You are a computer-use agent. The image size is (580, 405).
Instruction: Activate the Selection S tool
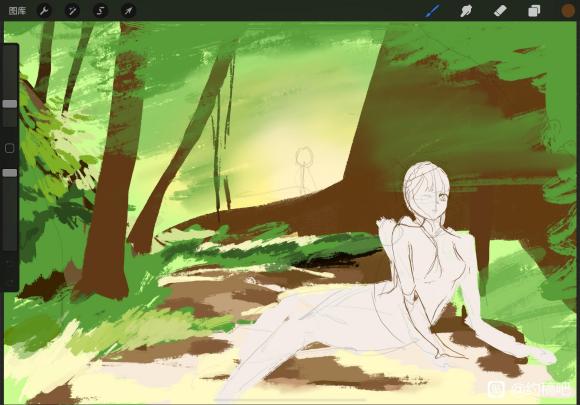tap(100, 11)
